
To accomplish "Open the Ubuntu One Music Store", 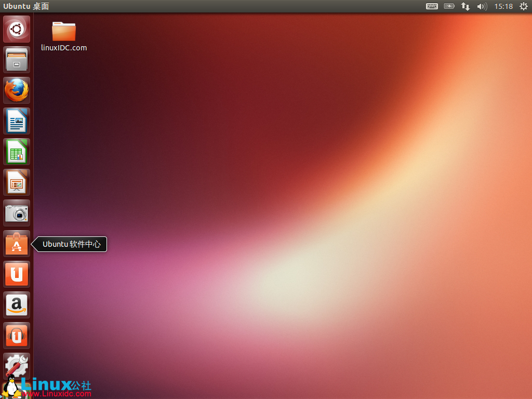I will (x=16, y=335).
